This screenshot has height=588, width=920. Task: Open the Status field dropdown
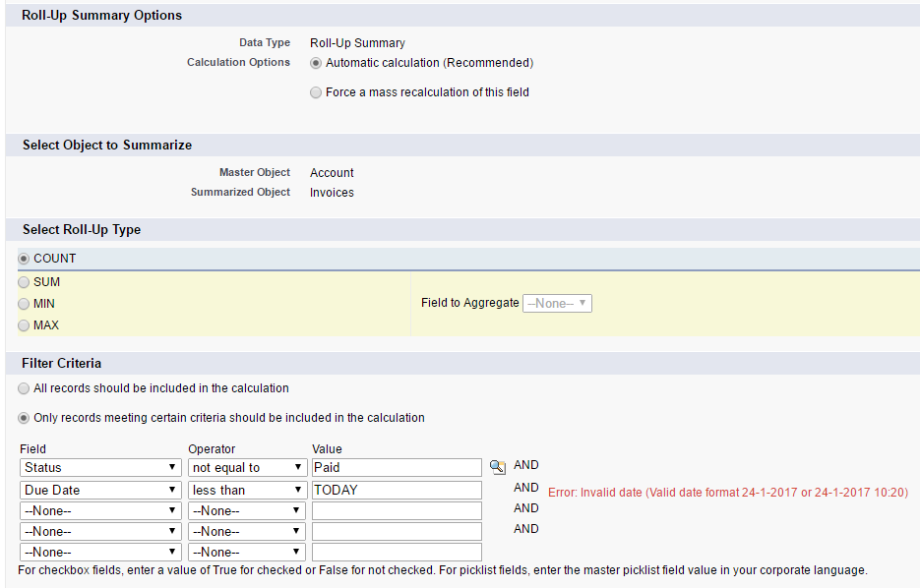pyautogui.click(x=100, y=468)
